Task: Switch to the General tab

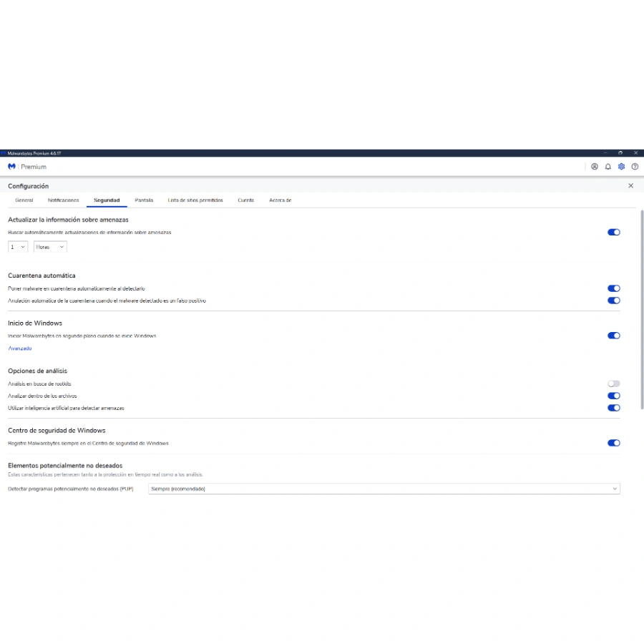Action: click(x=24, y=200)
